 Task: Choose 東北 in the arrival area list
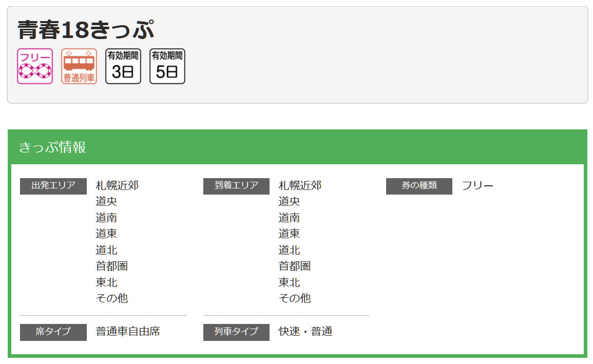pyautogui.click(x=289, y=282)
